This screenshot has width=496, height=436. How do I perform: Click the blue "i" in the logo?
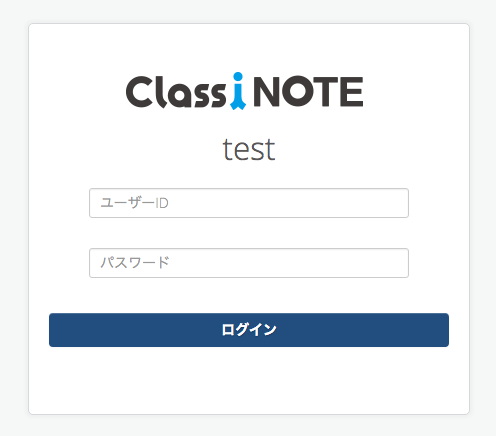click(x=238, y=91)
